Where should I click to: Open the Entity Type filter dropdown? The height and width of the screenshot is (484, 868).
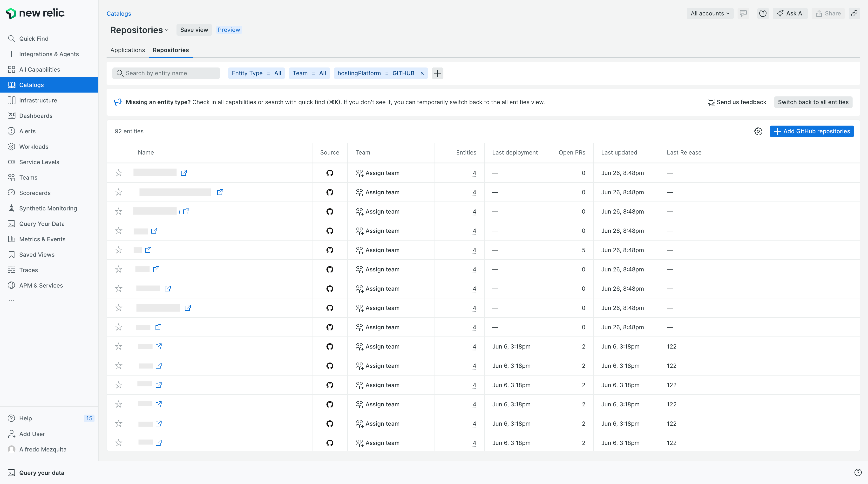(256, 73)
